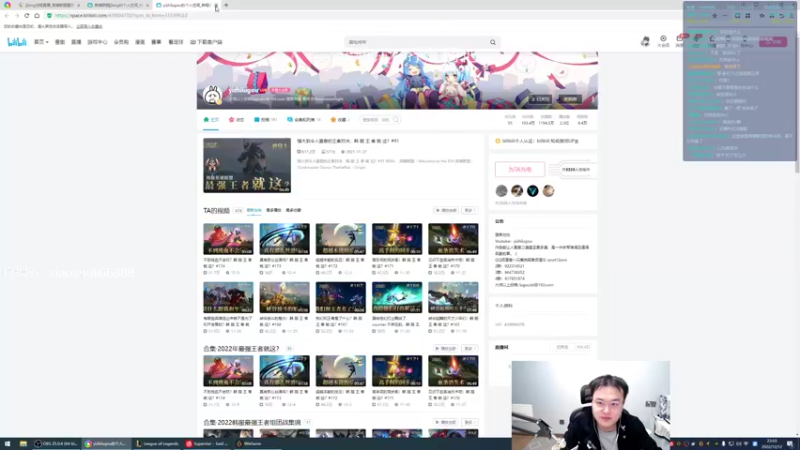This screenshot has width=800, height=450.
Task: Close the active yizhilugou browser tab
Action: coord(216,5)
